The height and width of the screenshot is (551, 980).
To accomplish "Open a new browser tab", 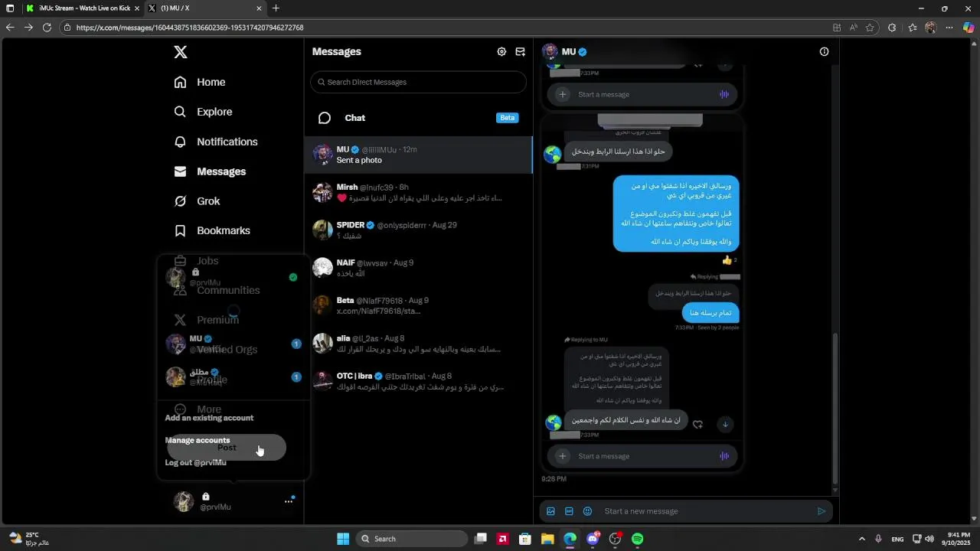I will coord(276,8).
